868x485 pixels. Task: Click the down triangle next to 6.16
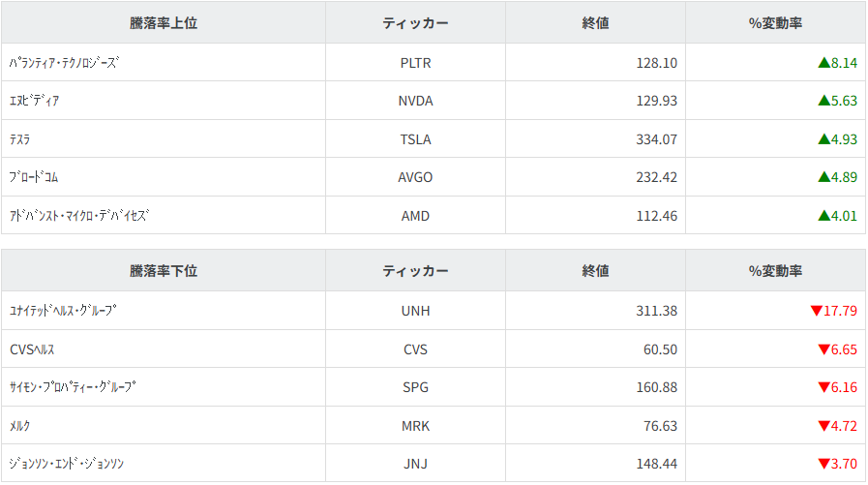point(823,387)
